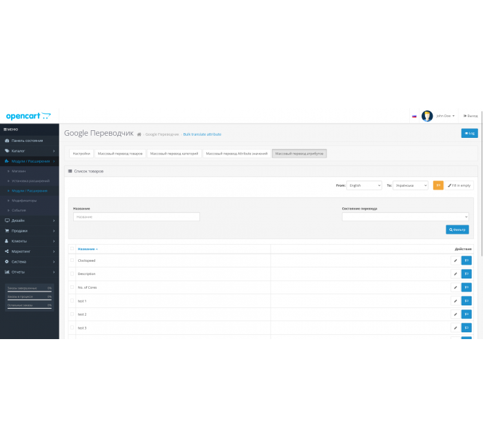Click the pencil edit icon for test 2
The image size is (483, 448).
click(455, 314)
